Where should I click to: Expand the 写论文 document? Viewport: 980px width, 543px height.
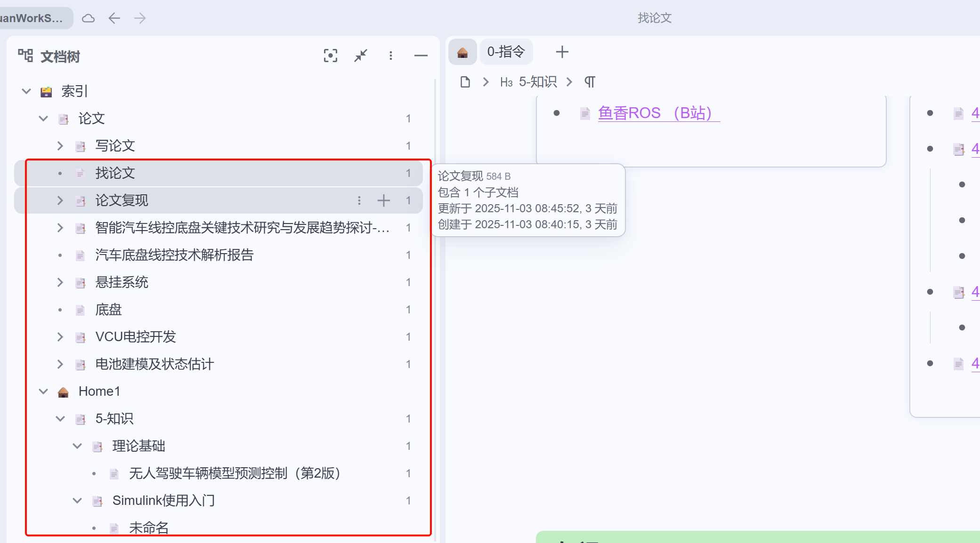(x=60, y=146)
